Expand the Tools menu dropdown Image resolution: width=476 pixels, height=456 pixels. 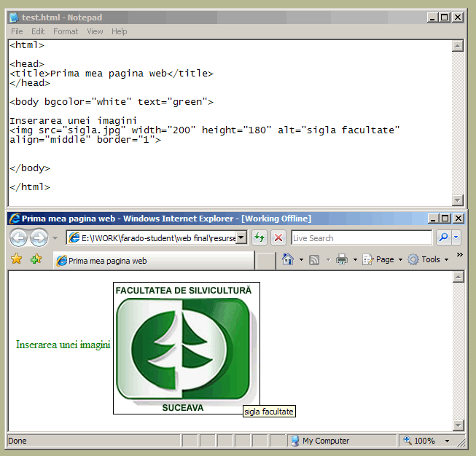429,259
